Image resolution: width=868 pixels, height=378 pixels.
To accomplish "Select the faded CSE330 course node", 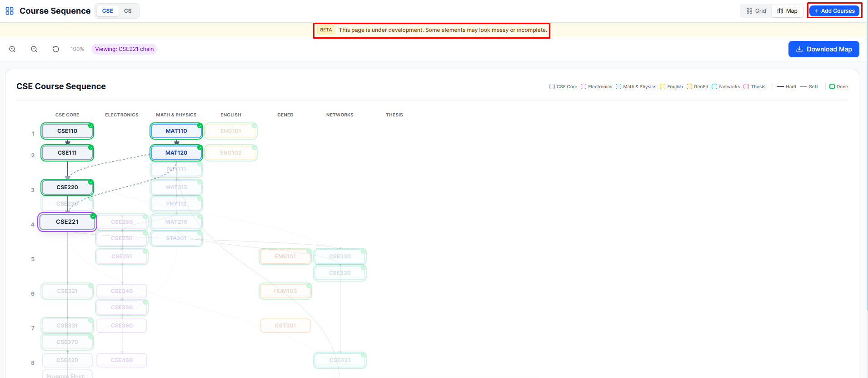I will 340,273.
